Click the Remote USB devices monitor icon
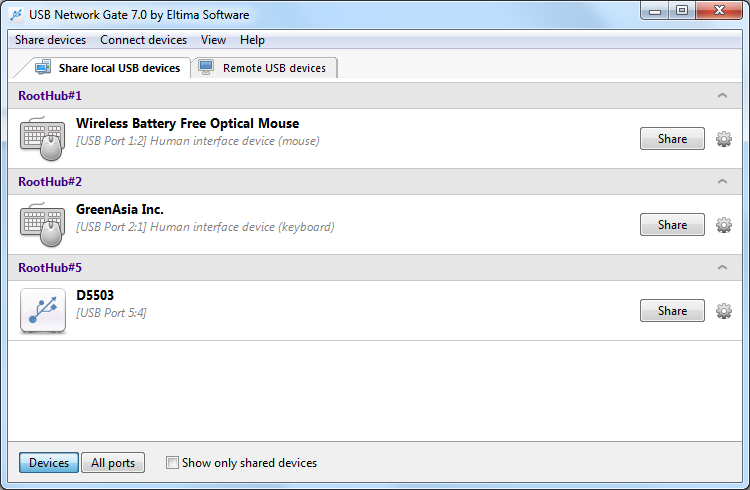Viewport: 750px width, 490px height. pos(206,67)
